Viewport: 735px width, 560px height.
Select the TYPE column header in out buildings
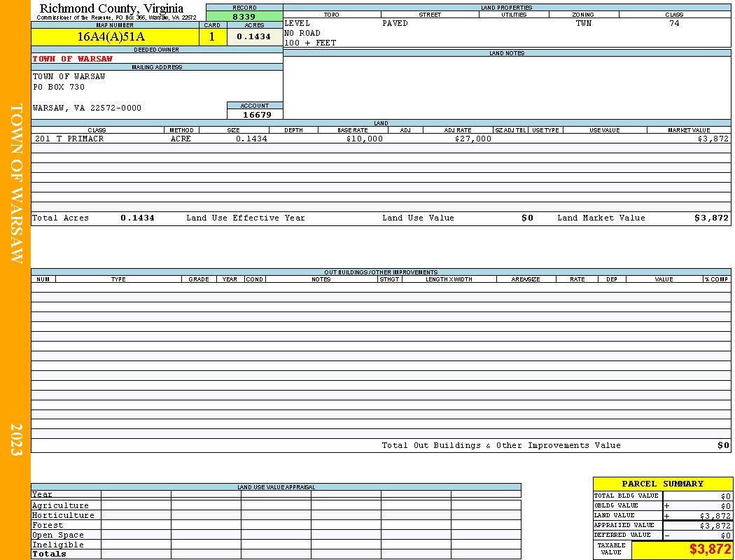click(x=118, y=279)
